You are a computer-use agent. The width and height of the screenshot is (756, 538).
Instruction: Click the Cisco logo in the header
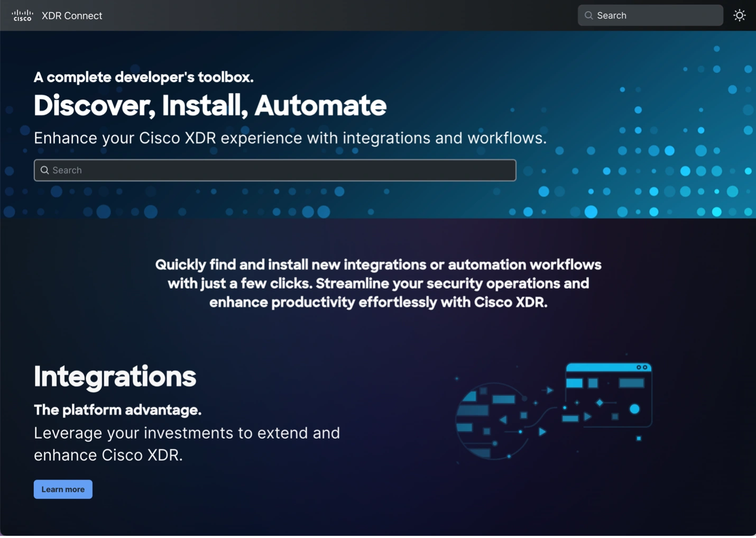pos(22,15)
